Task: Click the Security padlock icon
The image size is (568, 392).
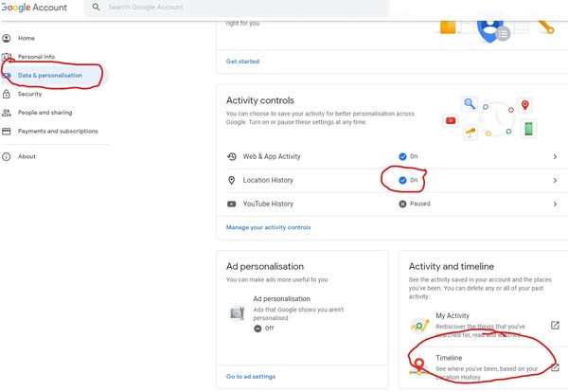Action: pyautogui.click(x=7, y=94)
